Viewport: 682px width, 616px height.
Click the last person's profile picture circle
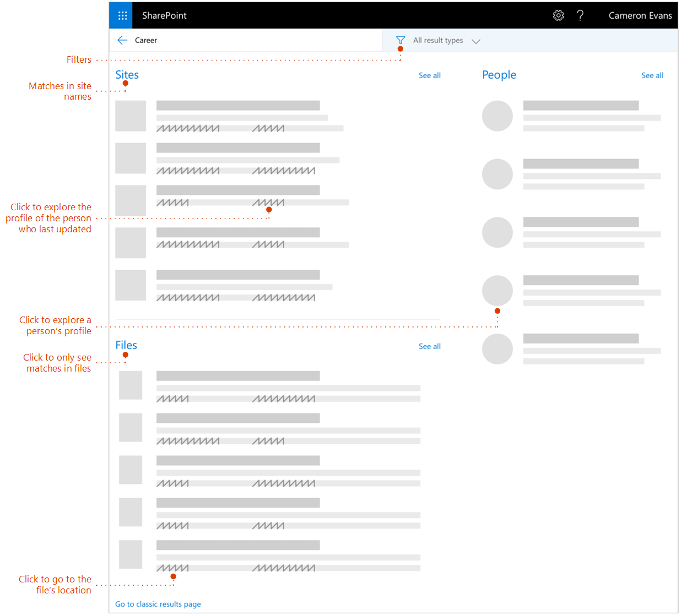[497, 349]
